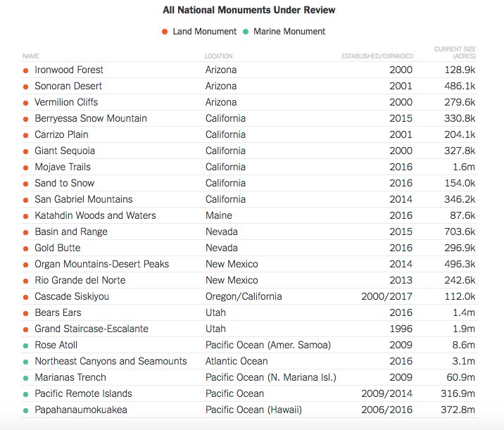The width and height of the screenshot is (504, 430).
Task: Select the Bears Ears name cell
Action: click(58, 312)
